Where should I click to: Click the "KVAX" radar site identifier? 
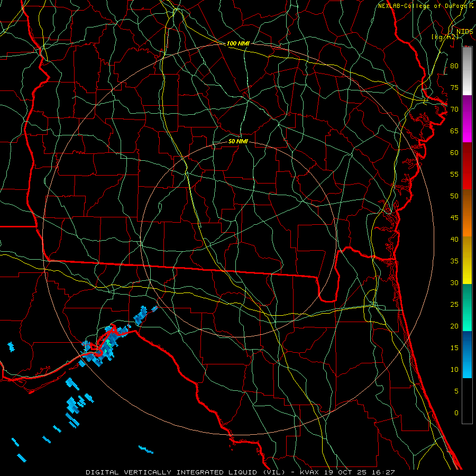click(309, 472)
